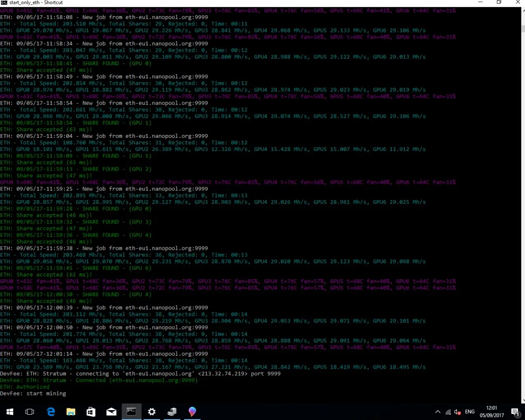
Task: Open Task View from the taskbar
Action: click(30, 411)
